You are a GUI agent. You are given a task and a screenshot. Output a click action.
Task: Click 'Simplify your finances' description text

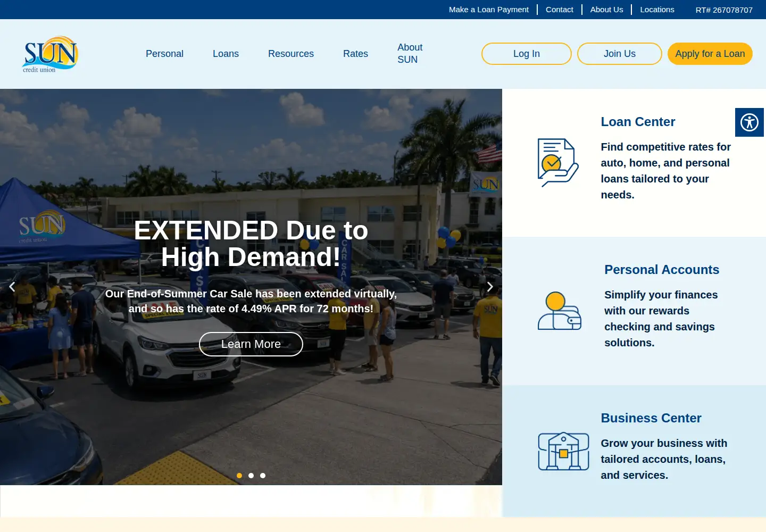coord(661,319)
